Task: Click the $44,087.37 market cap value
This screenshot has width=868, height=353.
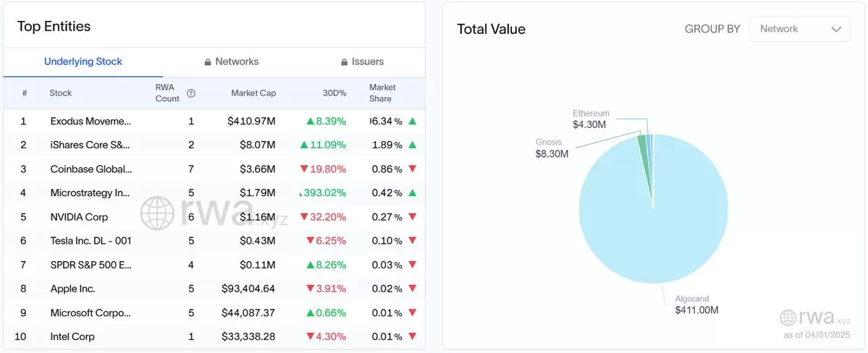Action: tap(248, 312)
